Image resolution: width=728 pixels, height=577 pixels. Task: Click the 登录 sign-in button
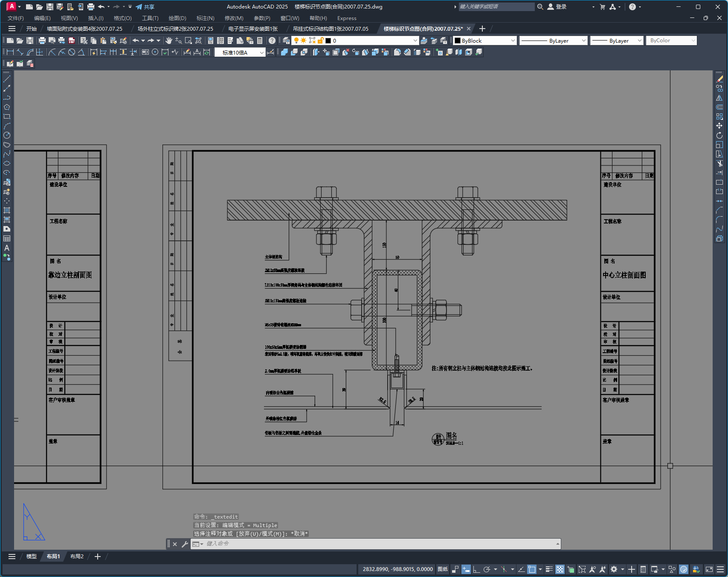557,7
